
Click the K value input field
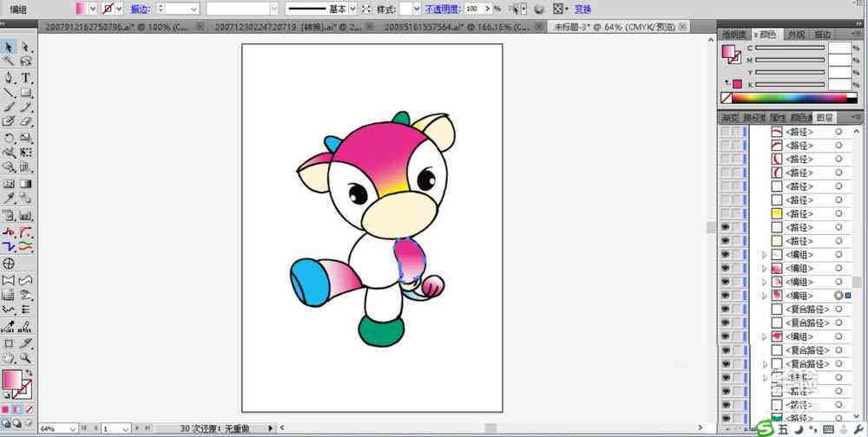[x=839, y=84]
